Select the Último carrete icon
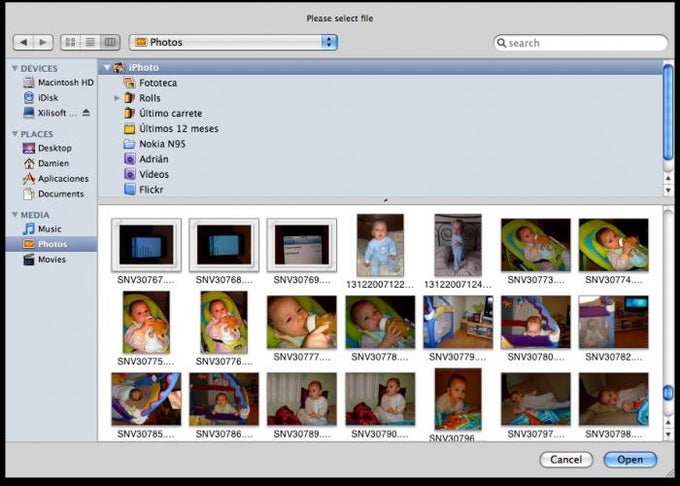This screenshot has width=680, height=486. click(x=129, y=113)
